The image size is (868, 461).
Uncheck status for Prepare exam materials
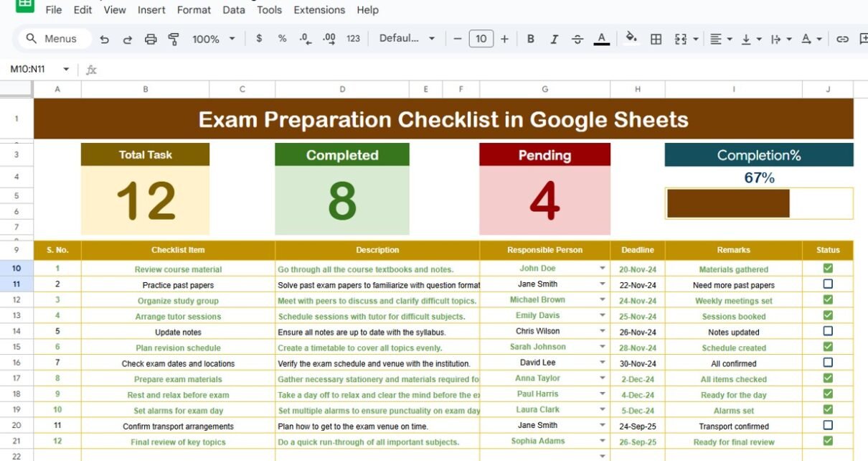(x=828, y=378)
